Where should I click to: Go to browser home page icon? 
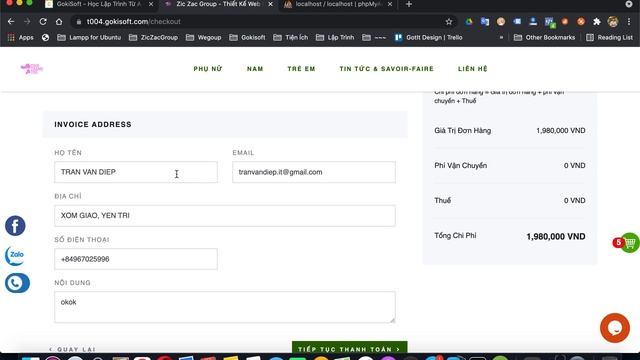pos(59,22)
